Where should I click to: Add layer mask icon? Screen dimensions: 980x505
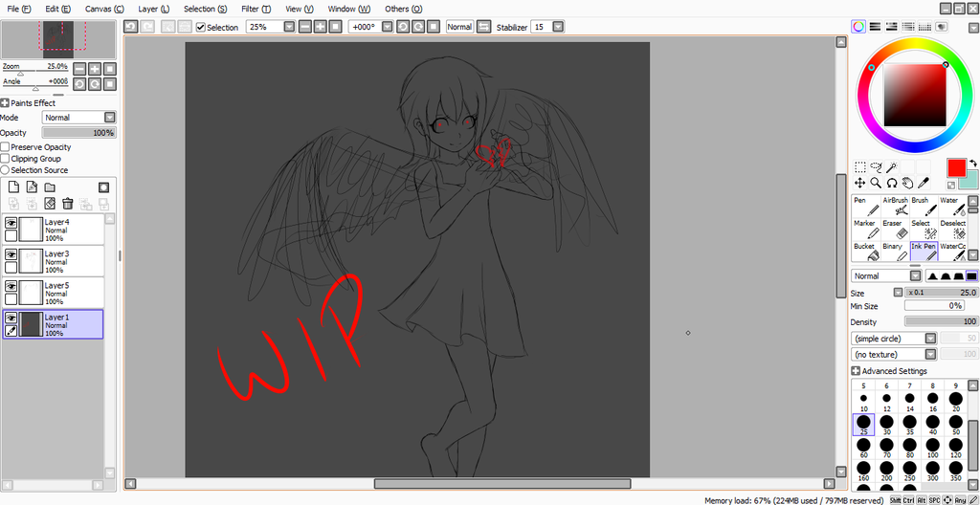click(x=104, y=187)
